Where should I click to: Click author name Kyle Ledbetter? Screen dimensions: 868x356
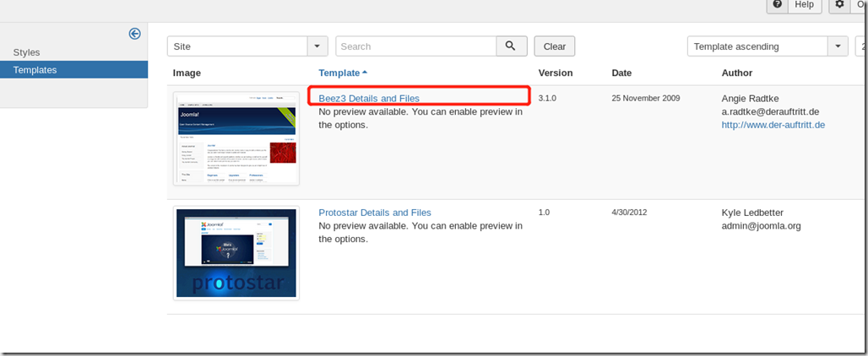pyautogui.click(x=752, y=213)
